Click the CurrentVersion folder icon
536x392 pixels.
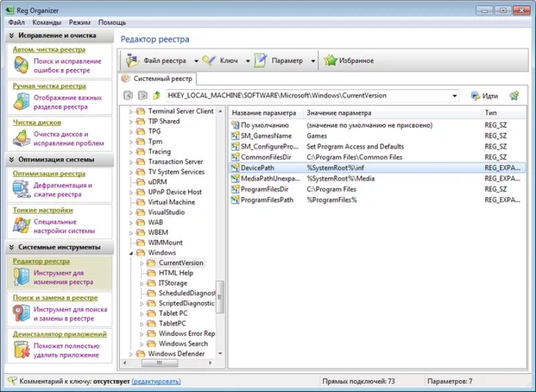click(x=151, y=263)
